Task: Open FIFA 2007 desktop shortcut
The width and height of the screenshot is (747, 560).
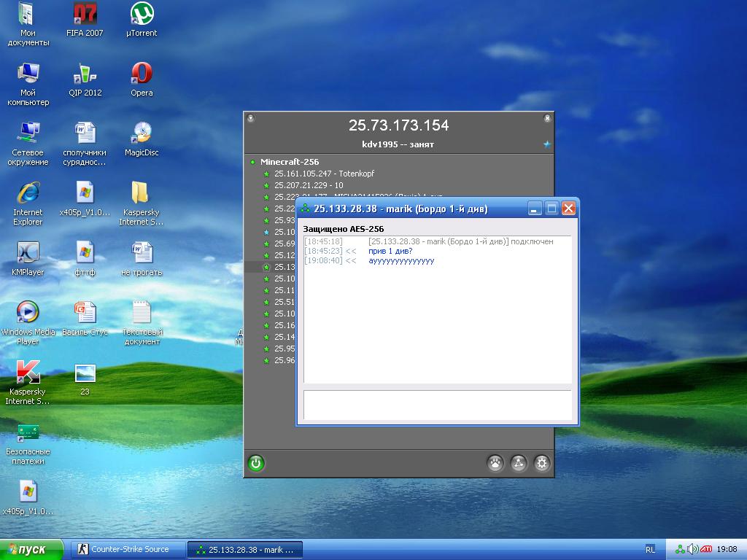Action: click(x=85, y=20)
